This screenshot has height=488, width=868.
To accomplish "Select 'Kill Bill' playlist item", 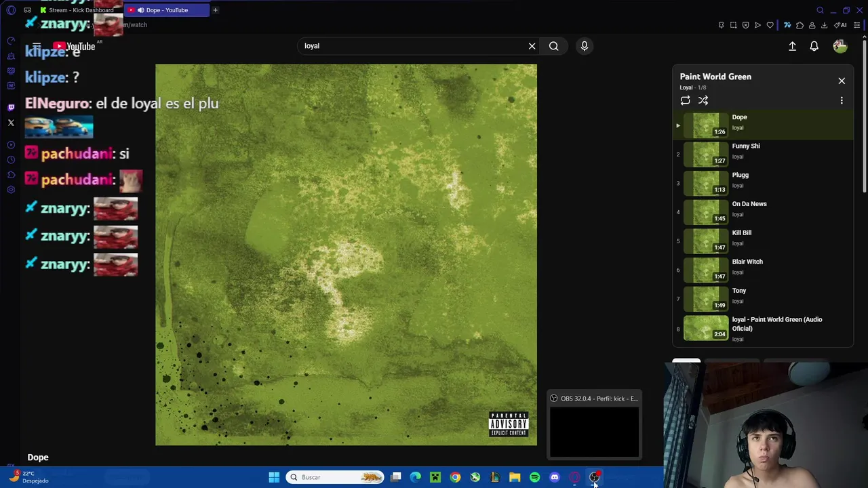I will pos(763,241).
